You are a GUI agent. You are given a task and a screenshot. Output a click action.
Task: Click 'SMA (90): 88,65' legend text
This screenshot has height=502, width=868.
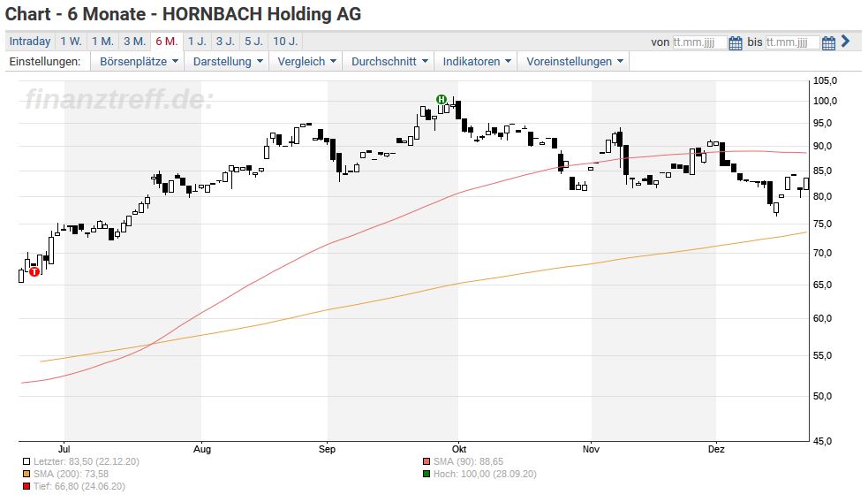[x=468, y=461]
